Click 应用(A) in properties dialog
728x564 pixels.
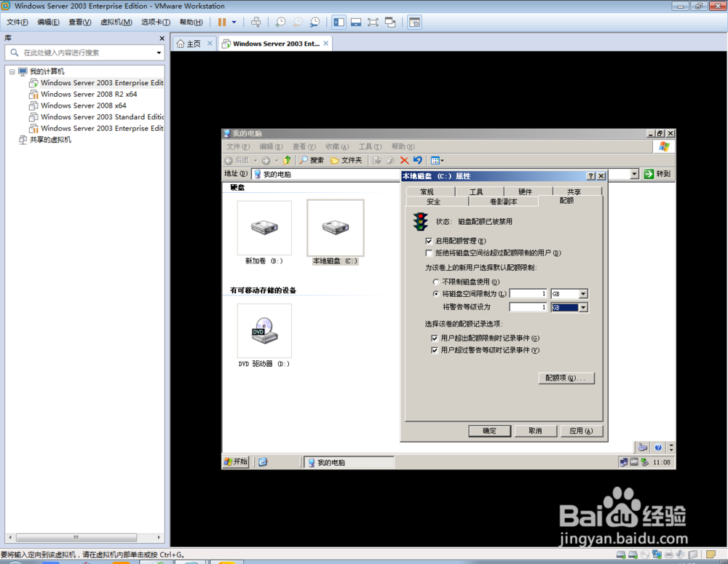click(x=581, y=431)
